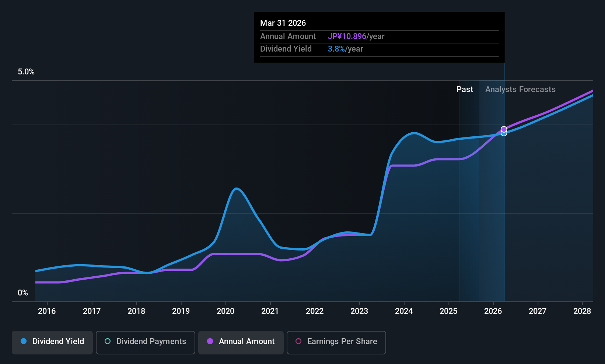Click the 3.8% dividend yield value

pos(336,49)
